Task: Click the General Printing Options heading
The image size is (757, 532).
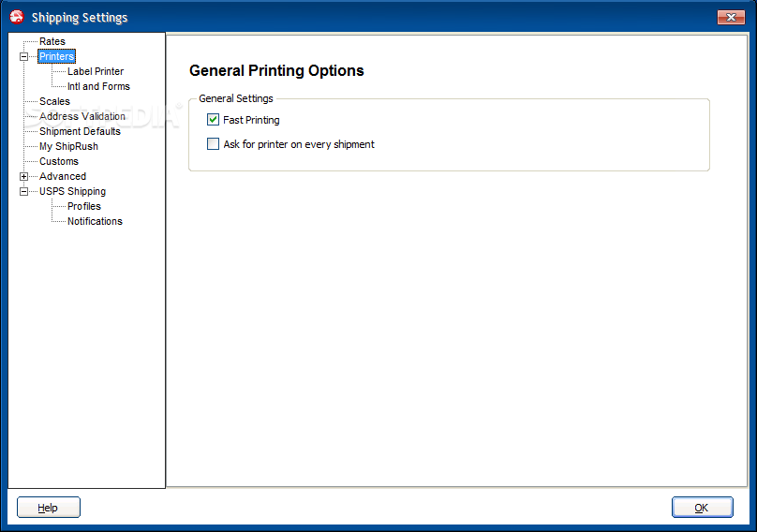Action: [x=276, y=70]
